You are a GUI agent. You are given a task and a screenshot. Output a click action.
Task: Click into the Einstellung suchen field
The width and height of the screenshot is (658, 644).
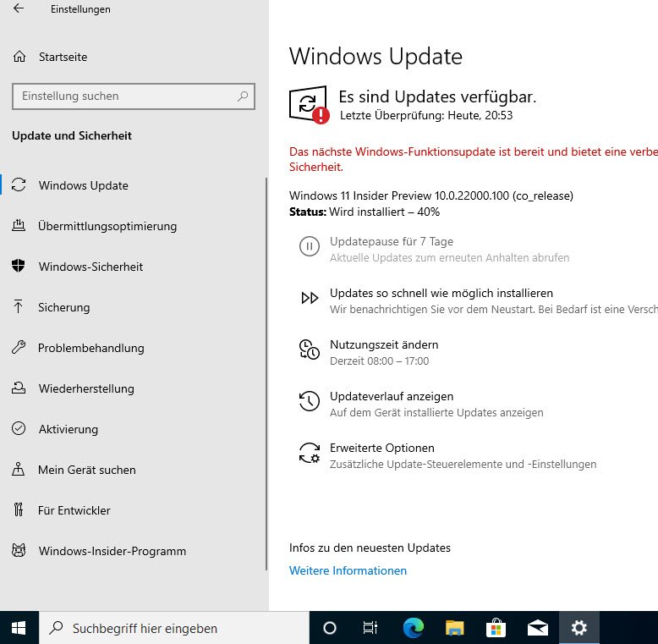click(x=134, y=96)
